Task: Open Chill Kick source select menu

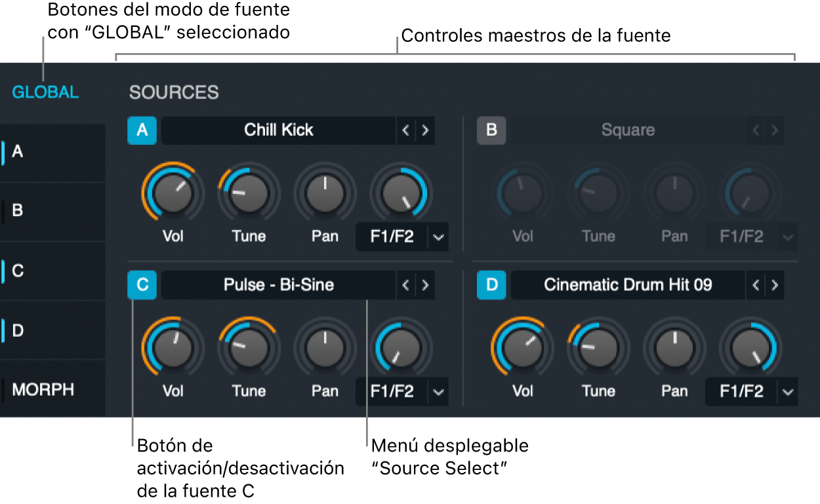Action: pyautogui.click(x=279, y=130)
